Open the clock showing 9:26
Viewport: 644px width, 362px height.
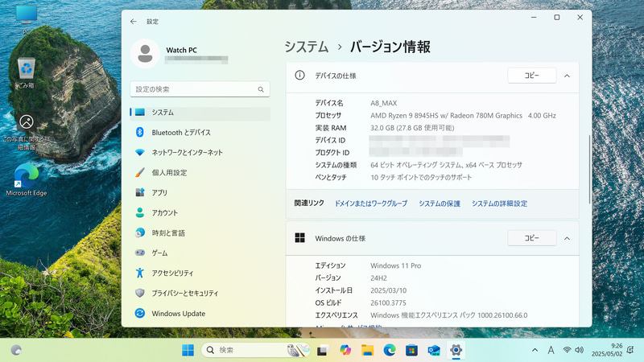pos(607,350)
